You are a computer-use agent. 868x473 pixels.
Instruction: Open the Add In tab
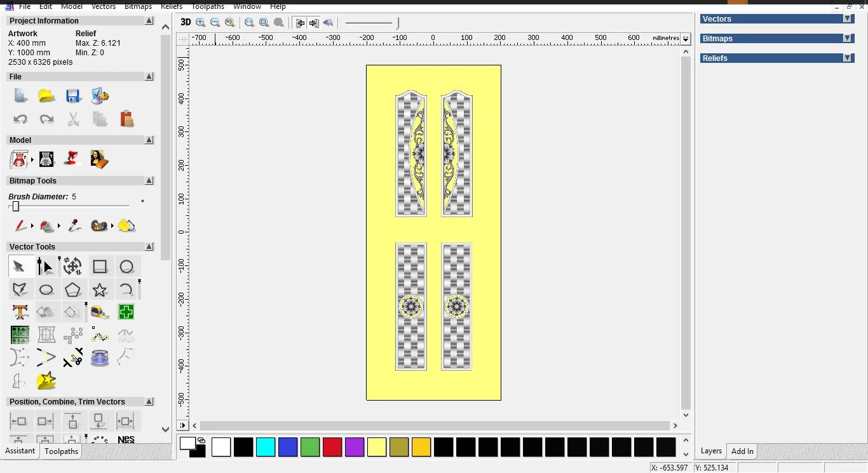click(x=742, y=451)
